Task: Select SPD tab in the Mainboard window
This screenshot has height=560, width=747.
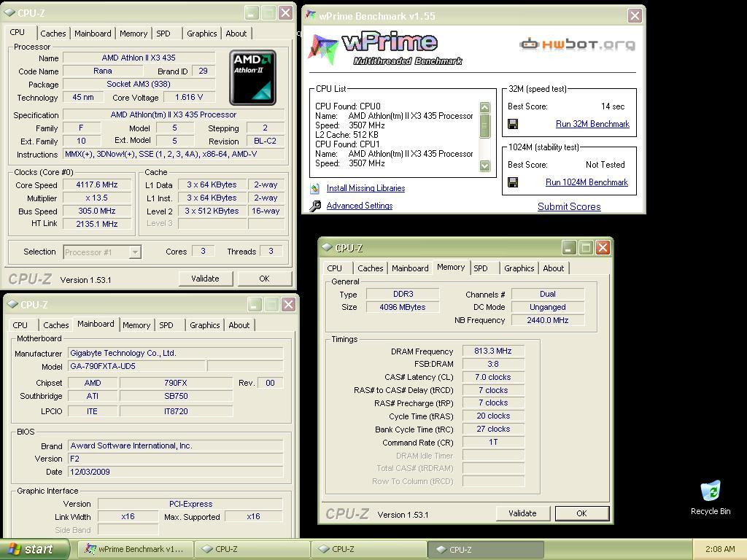Action: pyautogui.click(x=166, y=324)
